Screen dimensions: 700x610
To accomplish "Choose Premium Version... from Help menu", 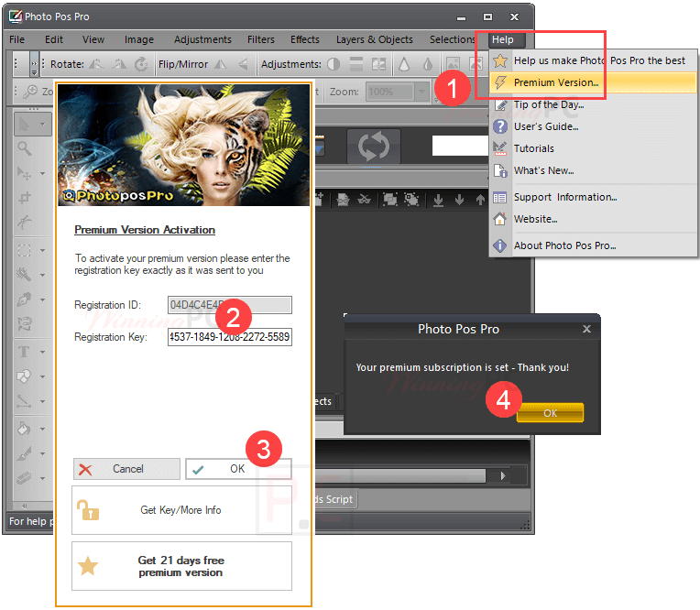I will pos(593,82).
